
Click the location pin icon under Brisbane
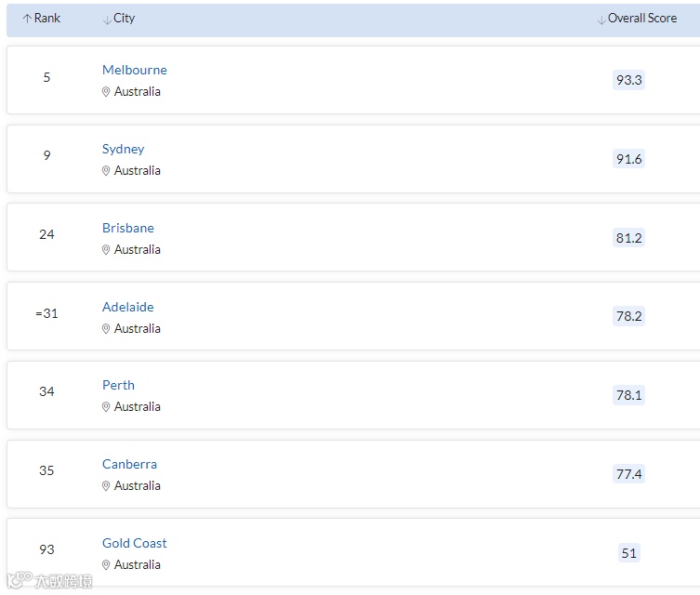[106, 250]
